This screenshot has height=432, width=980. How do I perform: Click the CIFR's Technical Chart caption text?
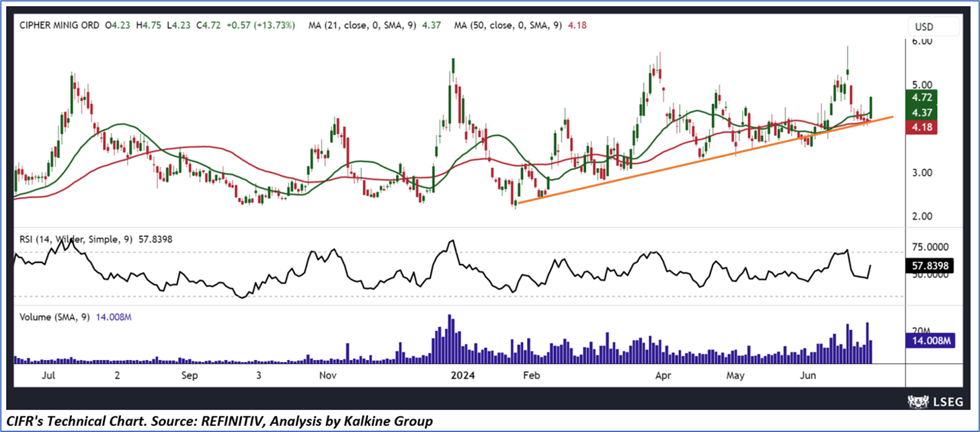(x=218, y=422)
